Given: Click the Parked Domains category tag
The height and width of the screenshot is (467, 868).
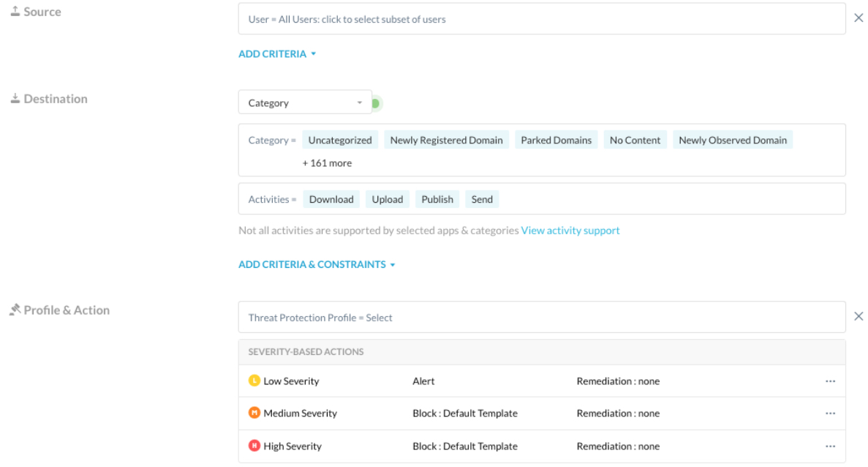Looking at the screenshot, I should point(556,141).
